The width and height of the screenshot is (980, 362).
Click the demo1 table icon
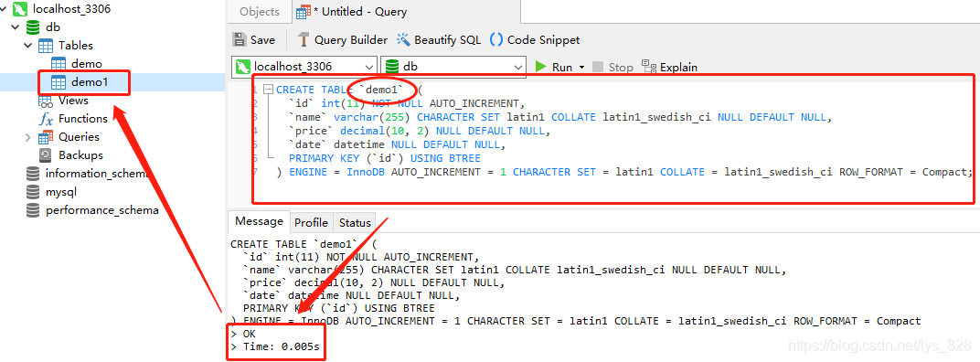tap(59, 82)
